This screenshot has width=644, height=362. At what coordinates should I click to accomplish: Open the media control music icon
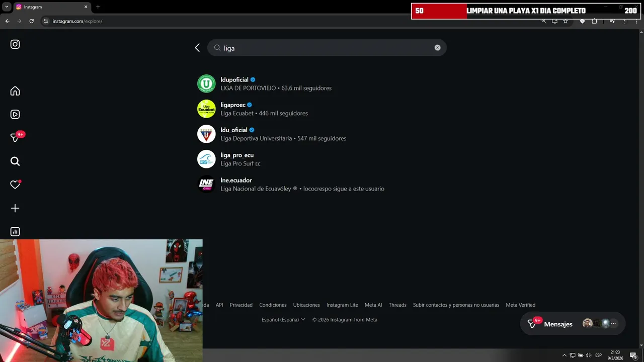point(612,22)
